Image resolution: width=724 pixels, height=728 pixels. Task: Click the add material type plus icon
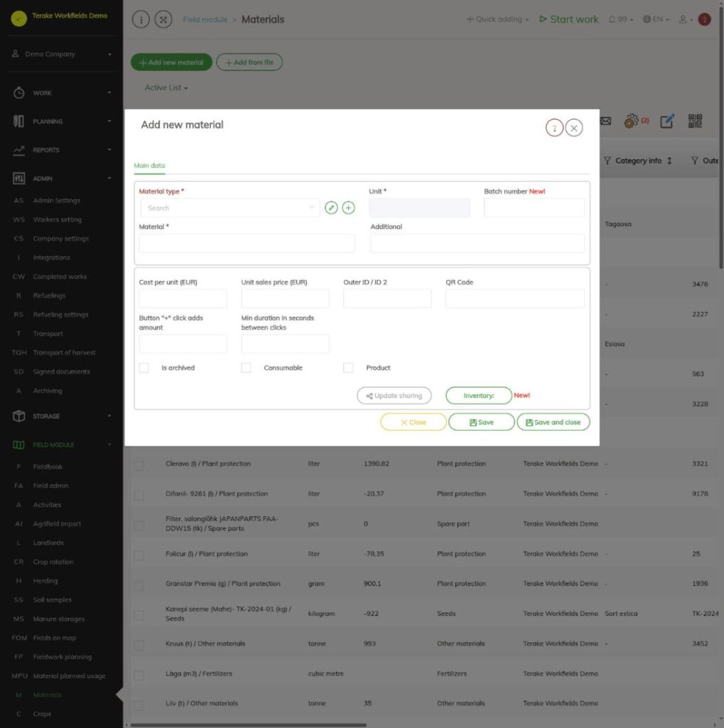click(349, 208)
